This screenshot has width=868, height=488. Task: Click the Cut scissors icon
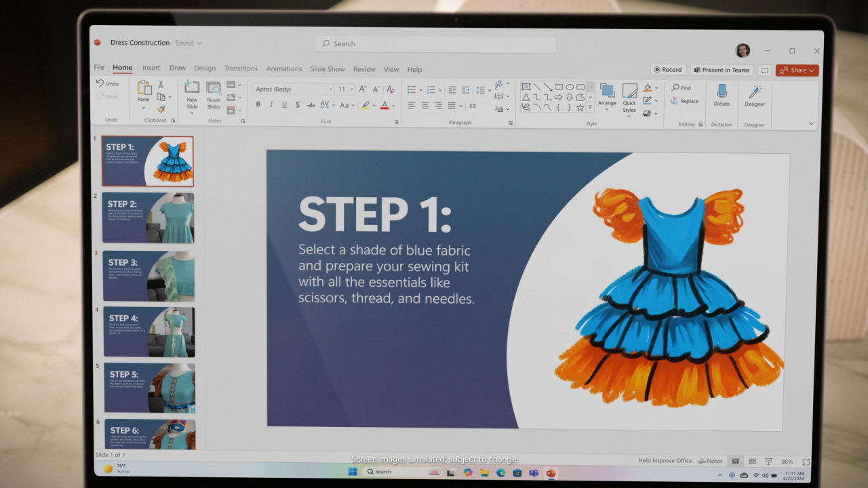click(161, 85)
